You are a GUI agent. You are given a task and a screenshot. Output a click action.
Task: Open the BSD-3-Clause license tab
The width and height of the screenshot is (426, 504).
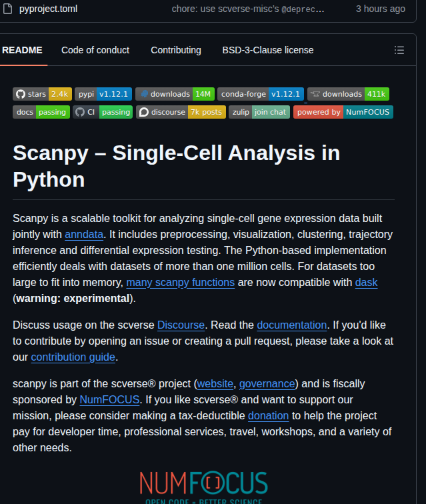pos(268,50)
